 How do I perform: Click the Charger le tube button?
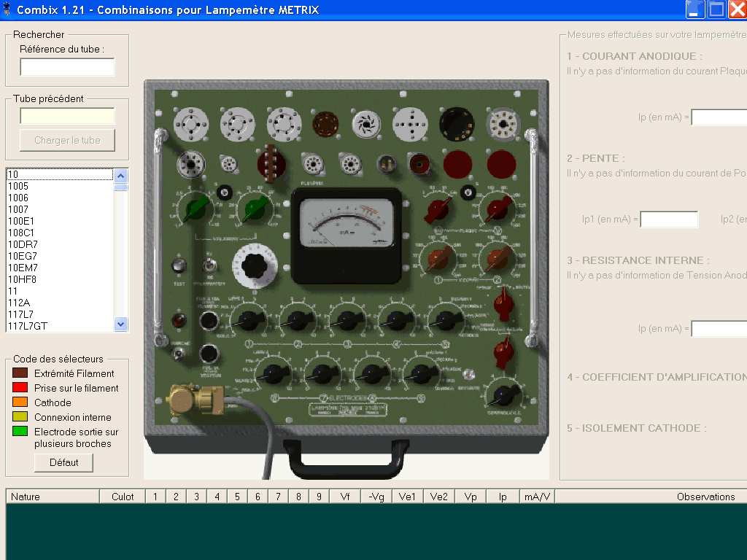click(67, 141)
